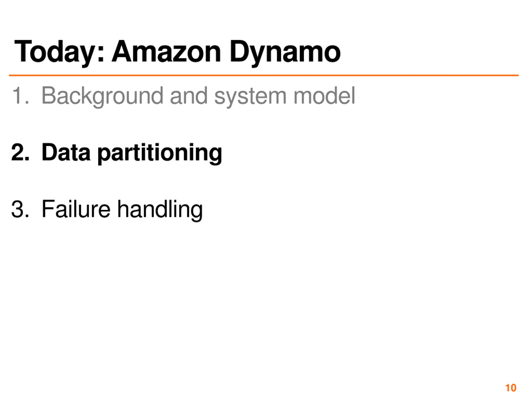This screenshot has height=399, width=532.
Task: Click the bold word Data
Action: point(66,153)
